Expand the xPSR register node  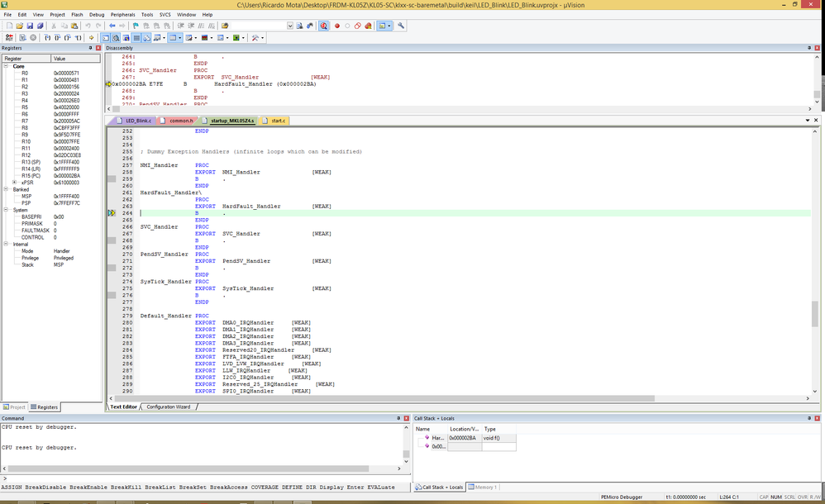coord(14,183)
